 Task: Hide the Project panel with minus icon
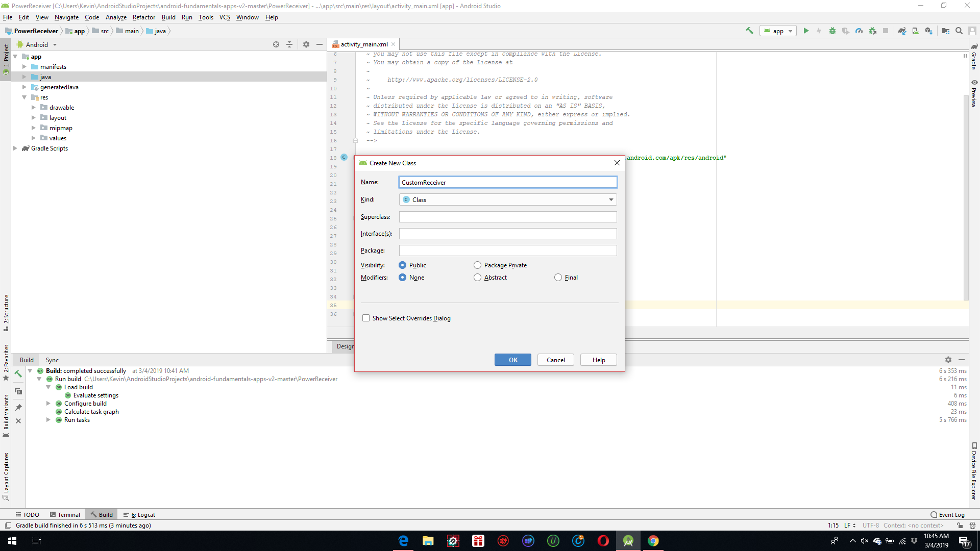click(320, 44)
